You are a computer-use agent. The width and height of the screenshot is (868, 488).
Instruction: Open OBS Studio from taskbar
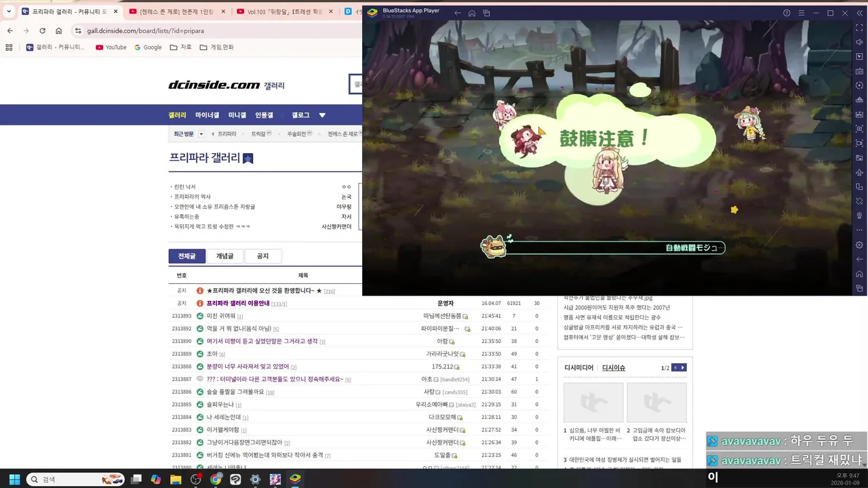coord(196,479)
